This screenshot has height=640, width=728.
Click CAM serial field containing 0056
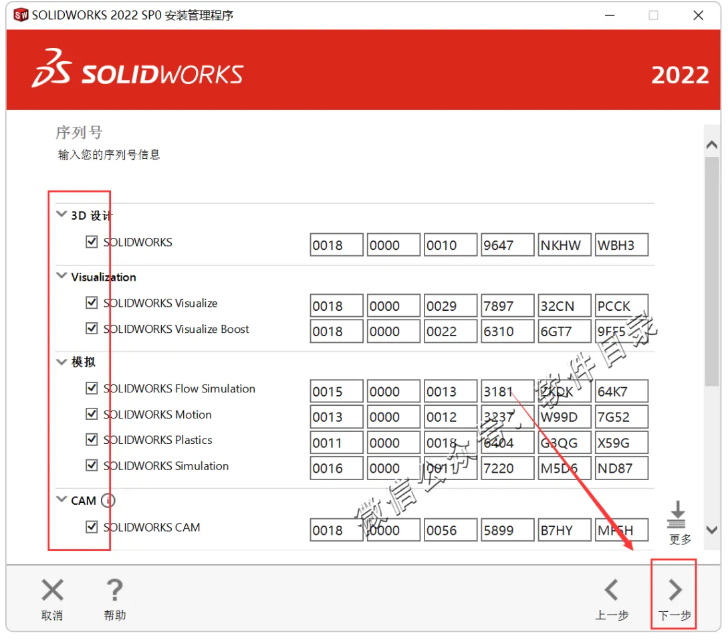click(x=450, y=530)
